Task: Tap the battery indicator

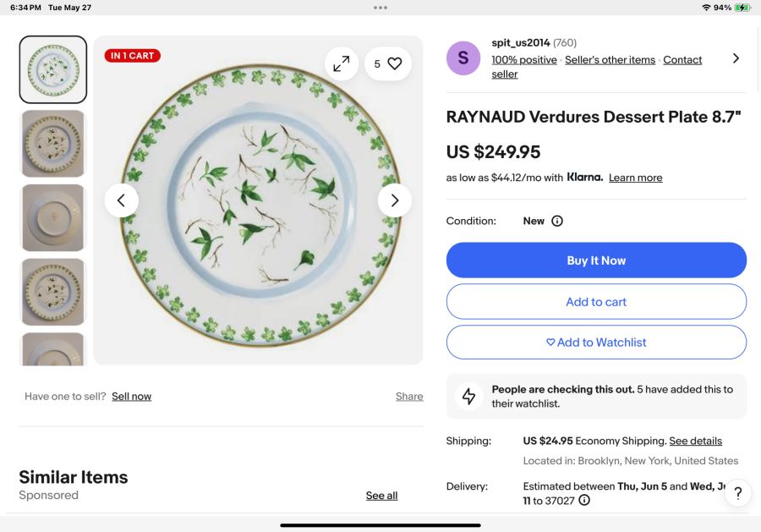Action: tap(742, 8)
